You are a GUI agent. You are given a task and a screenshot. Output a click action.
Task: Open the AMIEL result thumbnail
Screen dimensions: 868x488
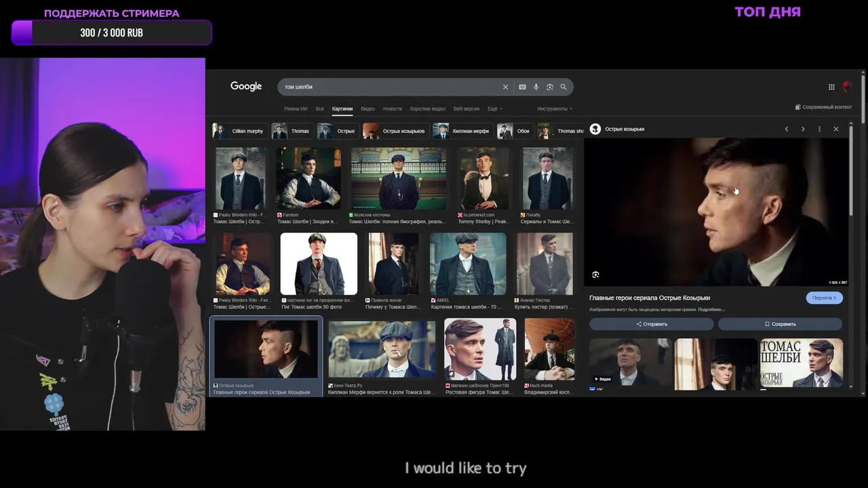tap(468, 264)
